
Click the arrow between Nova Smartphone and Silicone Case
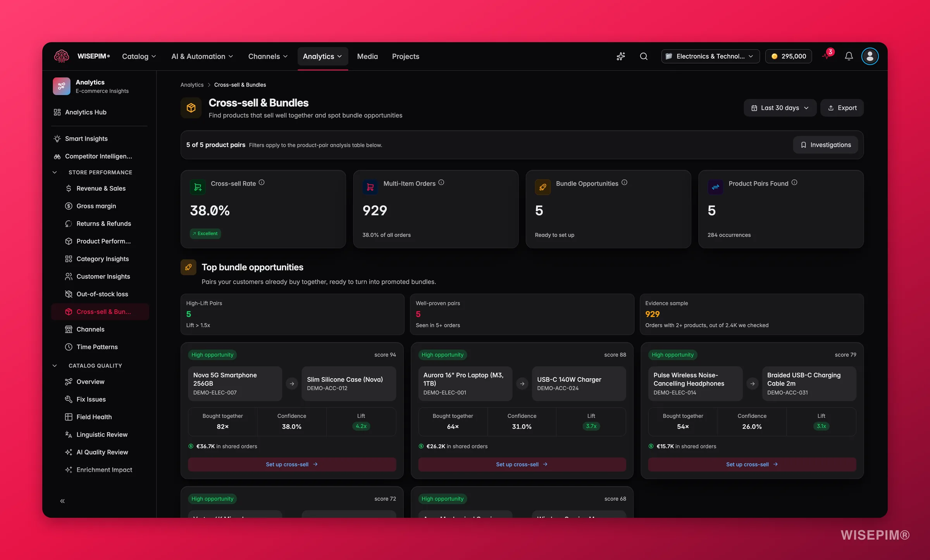(x=292, y=384)
